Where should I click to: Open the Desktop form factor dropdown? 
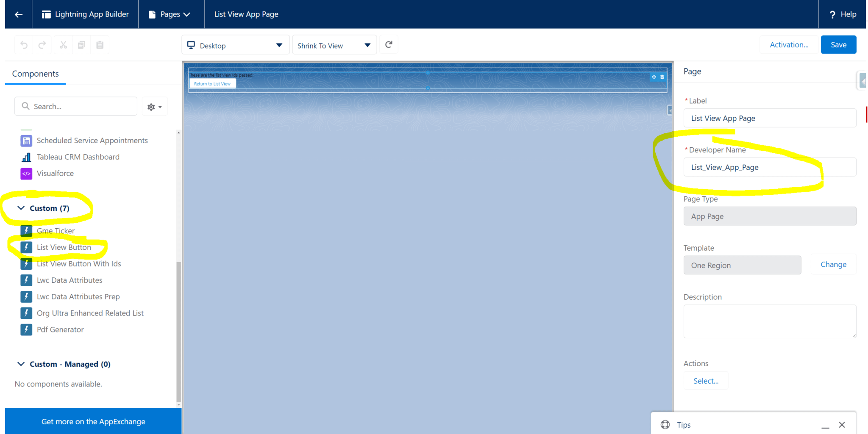click(x=236, y=45)
